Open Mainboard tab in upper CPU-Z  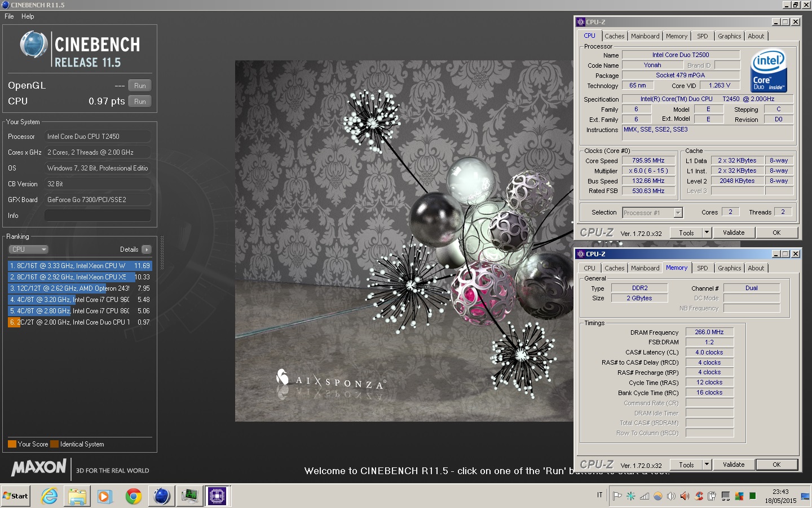[x=645, y=36]
